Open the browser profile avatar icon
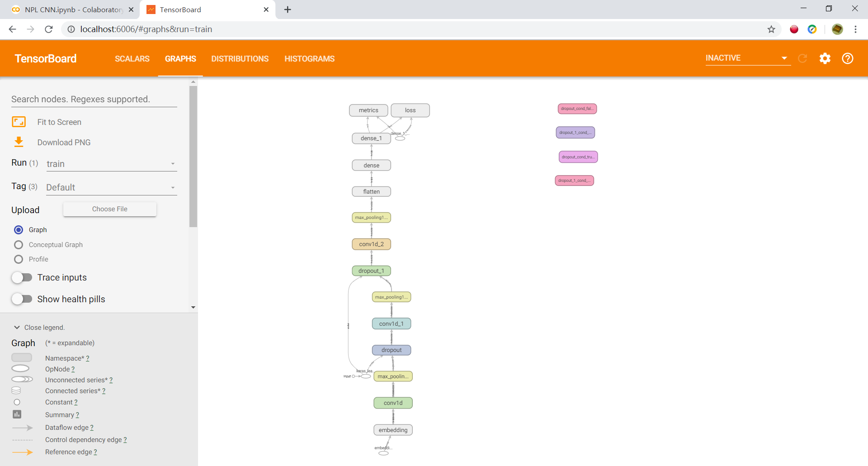 click(x=838, y=29)
